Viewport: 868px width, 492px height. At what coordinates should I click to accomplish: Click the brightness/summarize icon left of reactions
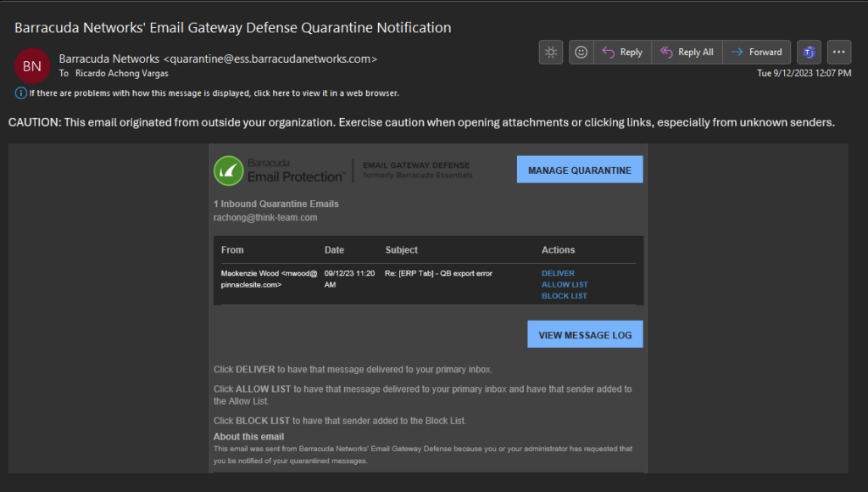point(550,52)
